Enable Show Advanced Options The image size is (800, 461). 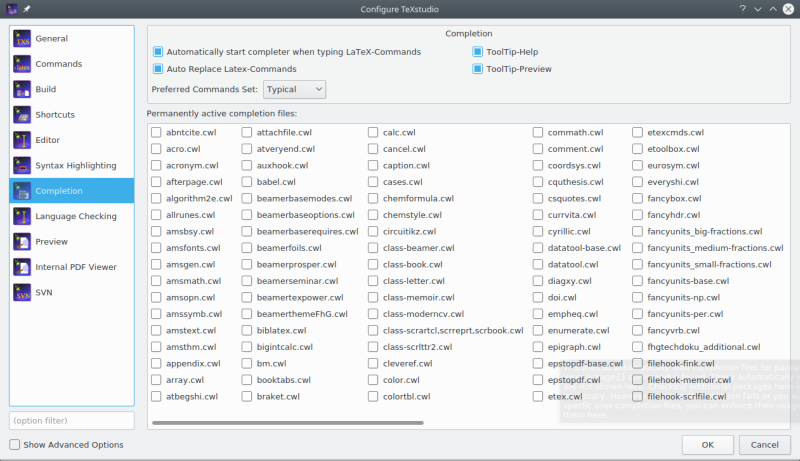(x=15, y=445)
